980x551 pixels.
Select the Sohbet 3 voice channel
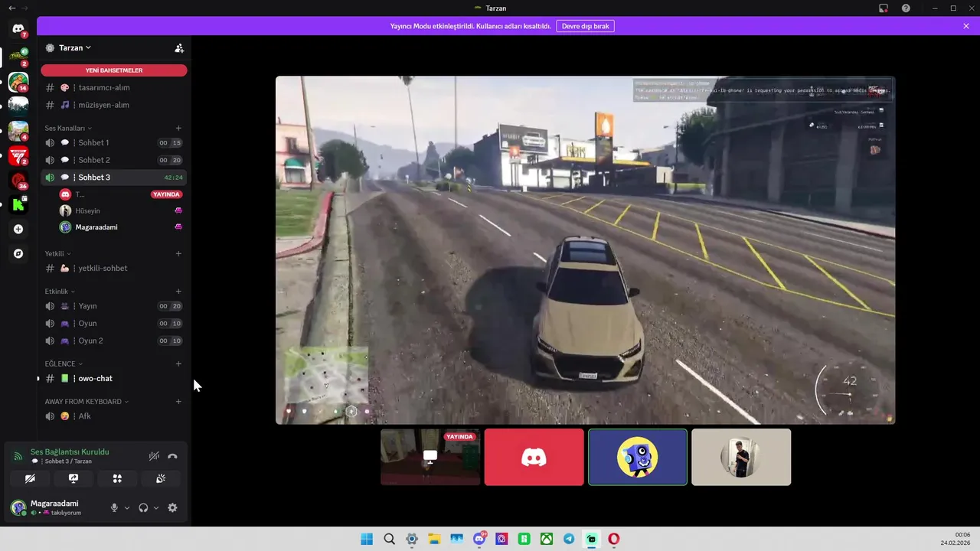tap(114, 178)
